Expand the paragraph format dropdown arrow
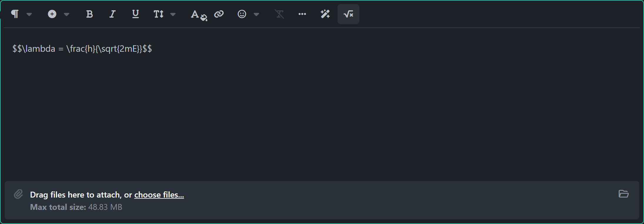The height and width of the screenshot is (224, 644). [29, 14]
